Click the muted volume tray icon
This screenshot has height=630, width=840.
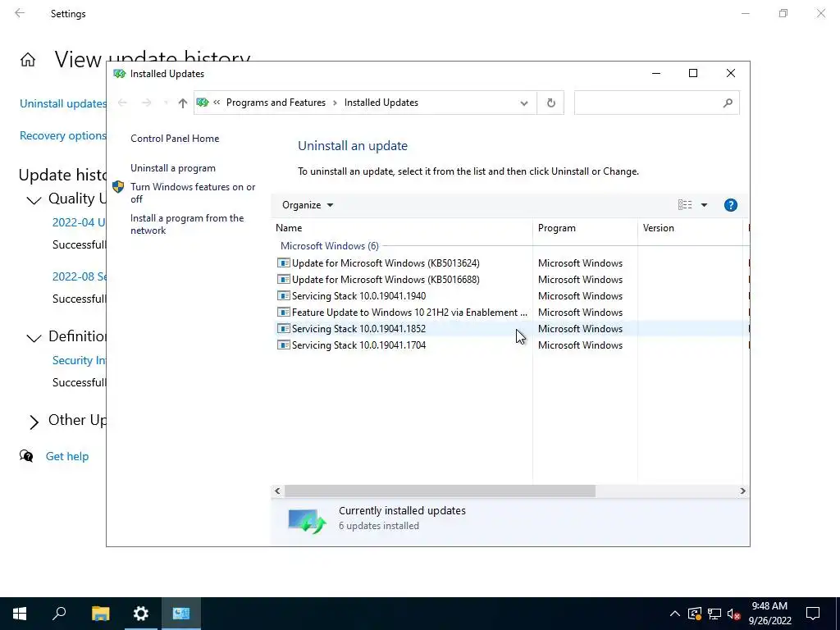click(x=733, y=614)
